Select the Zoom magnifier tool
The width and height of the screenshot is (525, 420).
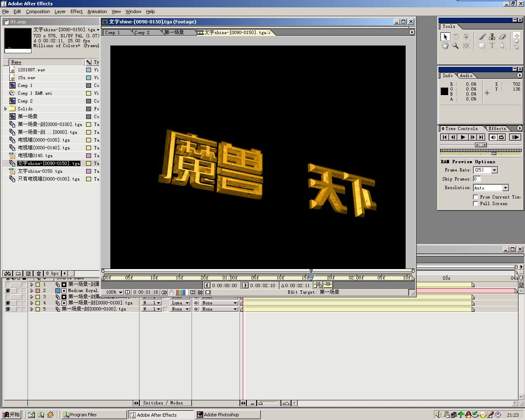coord(455,46)
